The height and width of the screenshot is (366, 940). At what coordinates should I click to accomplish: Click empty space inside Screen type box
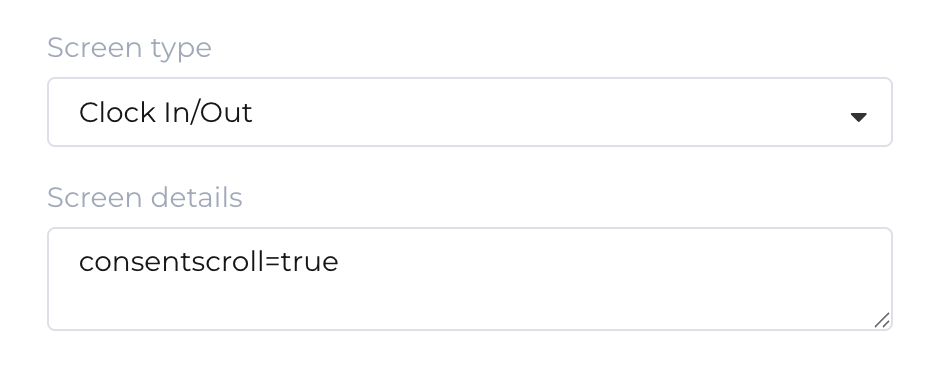540,112
